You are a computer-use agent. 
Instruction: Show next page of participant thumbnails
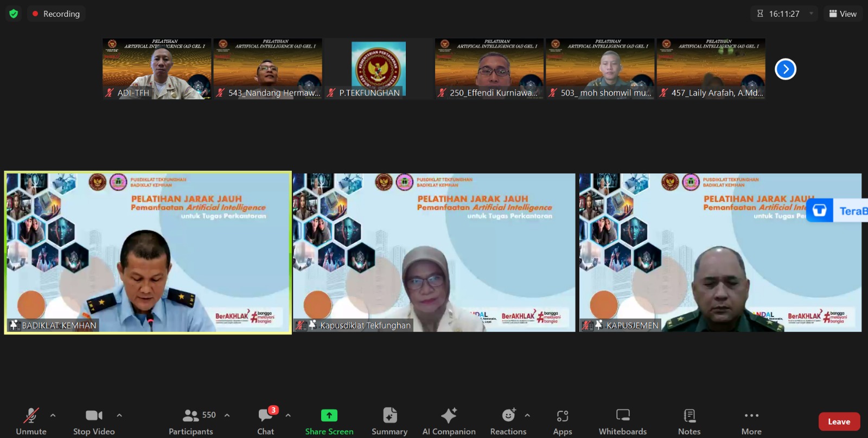pos(785,69)
